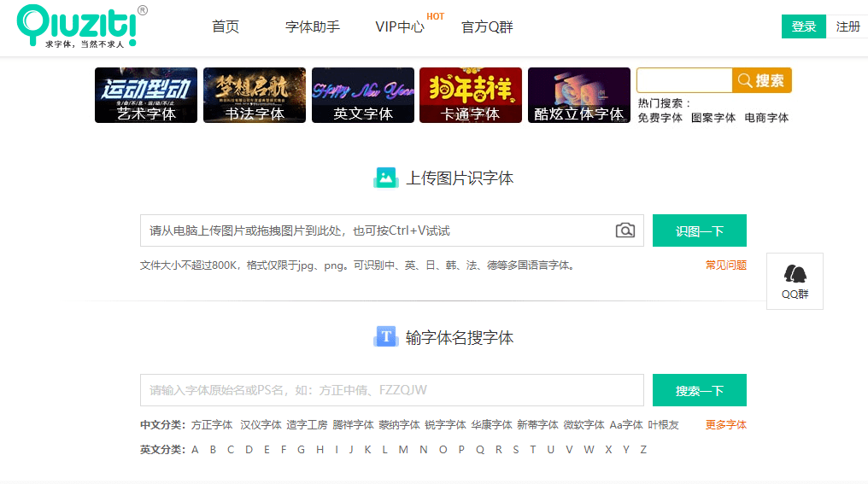868x484 pixels.
Task: Select hot search 电商字体
Action: coord(766,118)
